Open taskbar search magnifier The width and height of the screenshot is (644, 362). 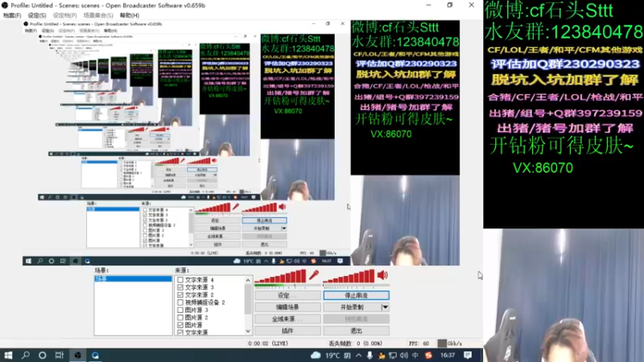tap(26, 355)
